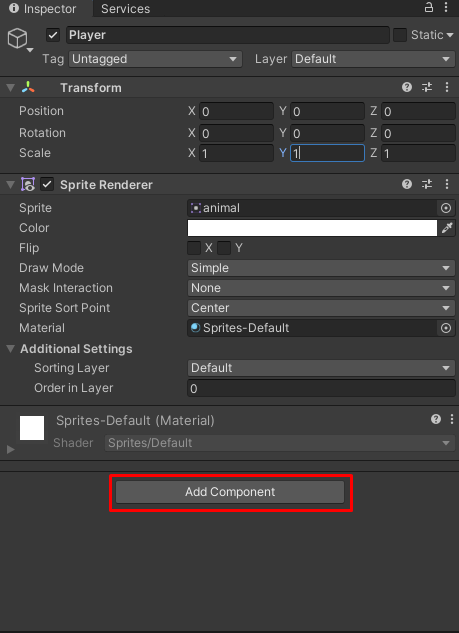Switch to the Inspector tab
The image size is (459, 633).
[46, 8]
